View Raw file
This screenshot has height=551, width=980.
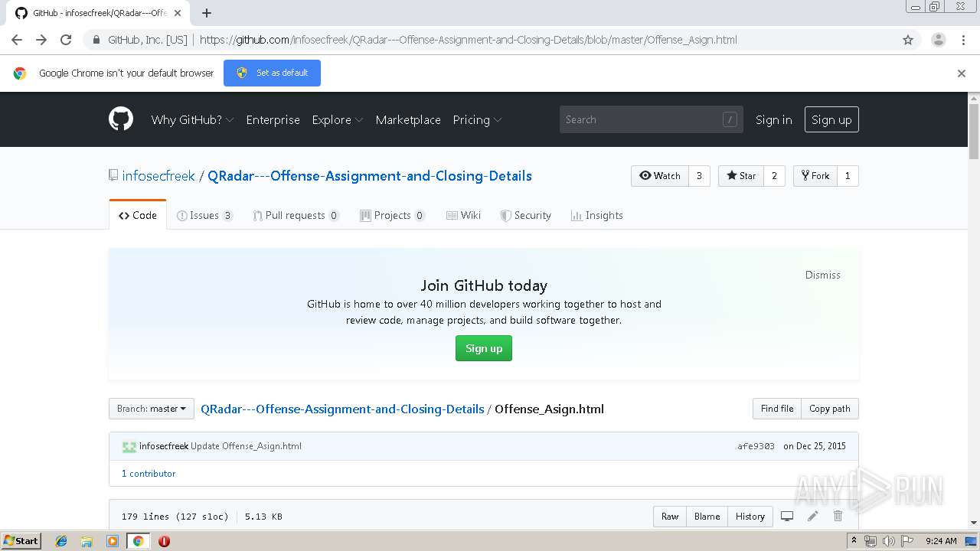click(670, 517)
